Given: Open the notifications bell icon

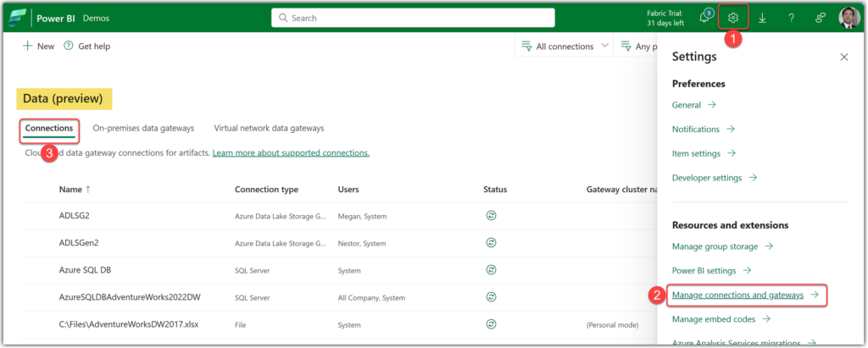Looking at the screenshot, I should click(706, 17).
